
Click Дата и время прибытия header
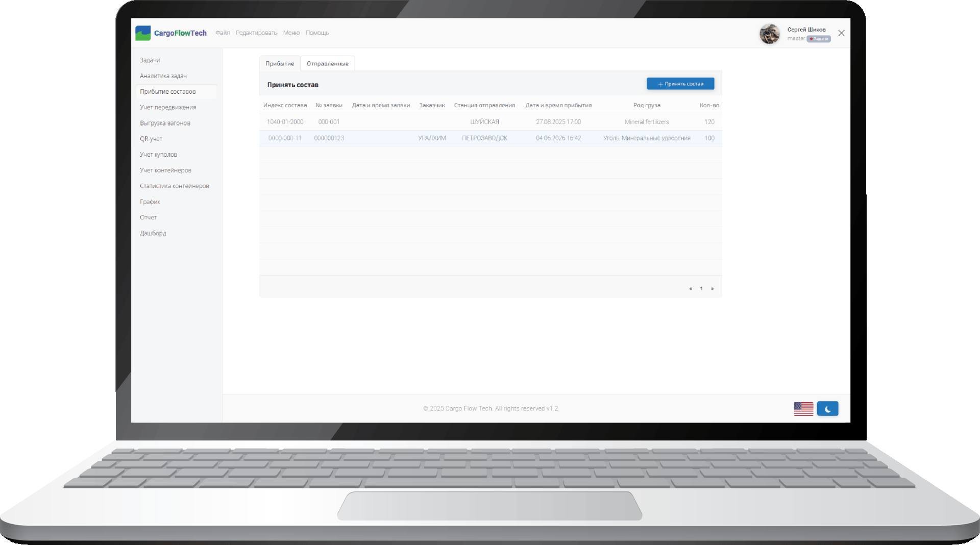coord(558,106)
